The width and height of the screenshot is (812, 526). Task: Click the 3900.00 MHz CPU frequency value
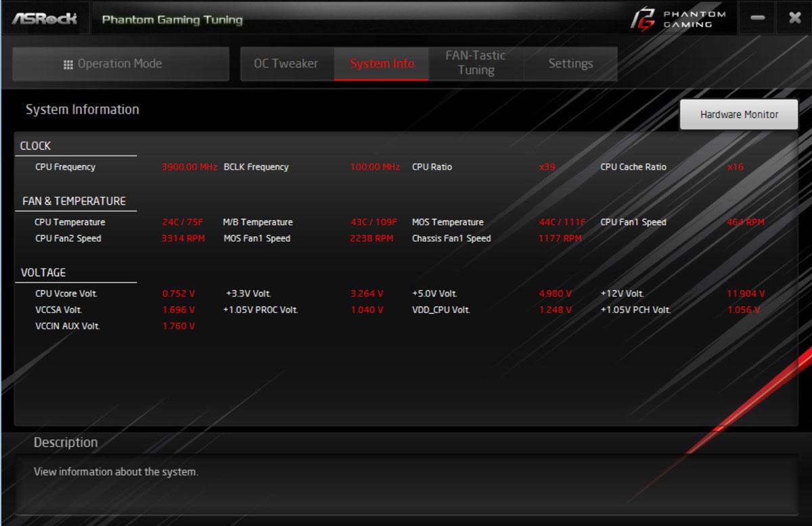[189, 167]
